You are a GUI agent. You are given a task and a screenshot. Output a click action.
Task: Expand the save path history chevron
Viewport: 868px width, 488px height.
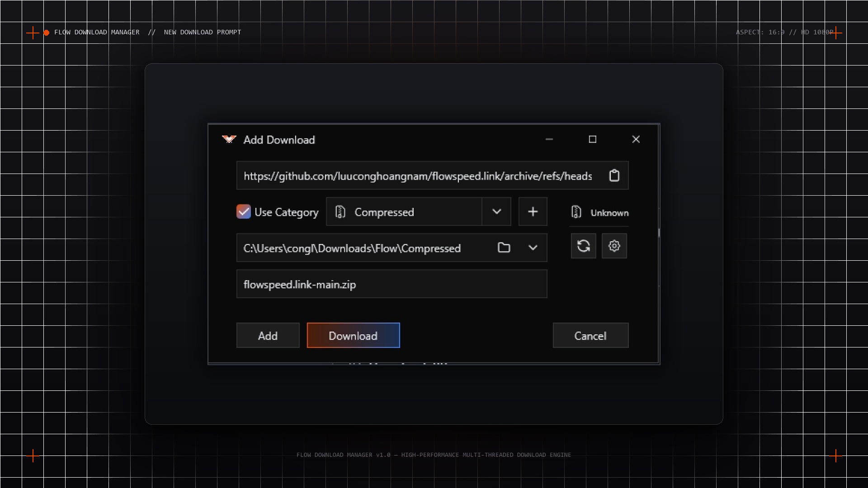533,248
